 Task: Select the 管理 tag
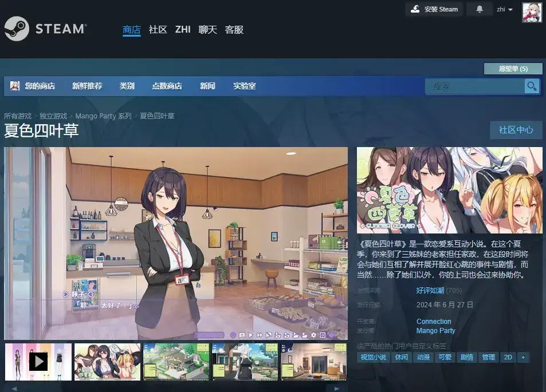tap(489, 357)
